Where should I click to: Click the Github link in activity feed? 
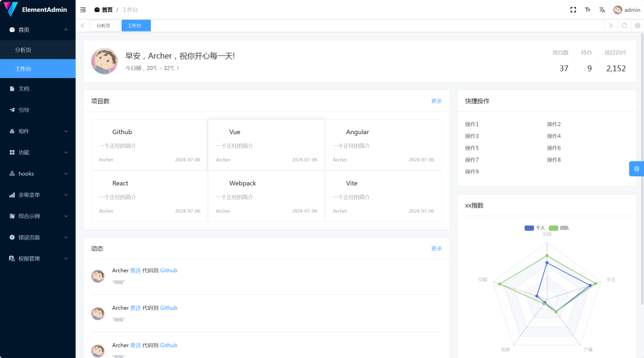pos(168,270)
